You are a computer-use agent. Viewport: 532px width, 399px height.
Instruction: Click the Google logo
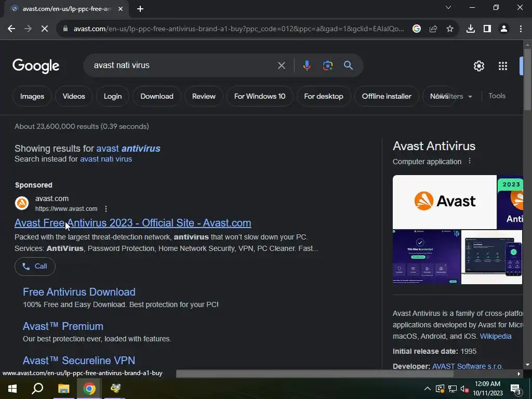36,66
